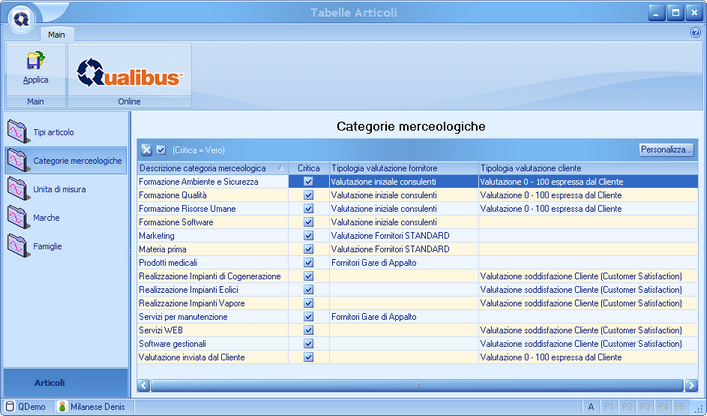The image size is (707, 416).
Task: Click the Personalizza... button
Action: [666, 150]
